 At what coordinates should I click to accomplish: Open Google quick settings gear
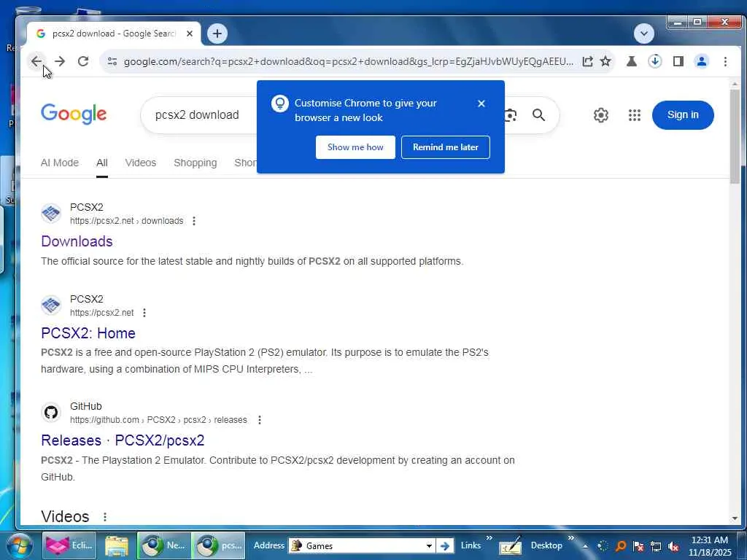coord(601,114)
